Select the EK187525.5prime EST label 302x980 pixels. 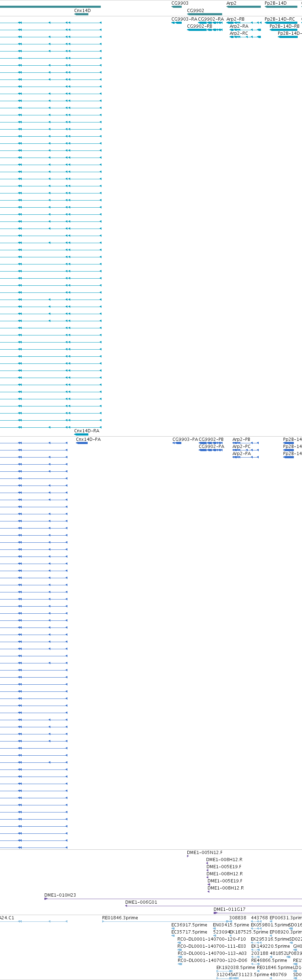[x=249, y=932]
